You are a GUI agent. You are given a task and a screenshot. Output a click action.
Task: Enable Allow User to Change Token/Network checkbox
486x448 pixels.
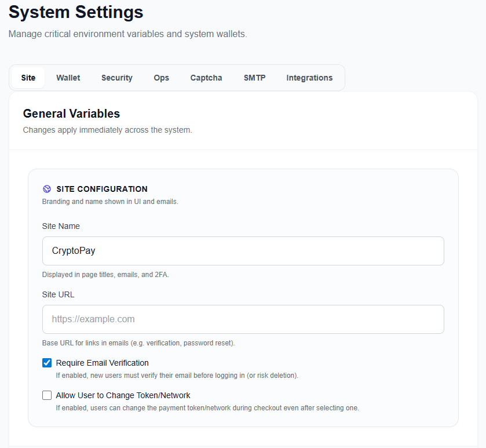tap(47, 395)
